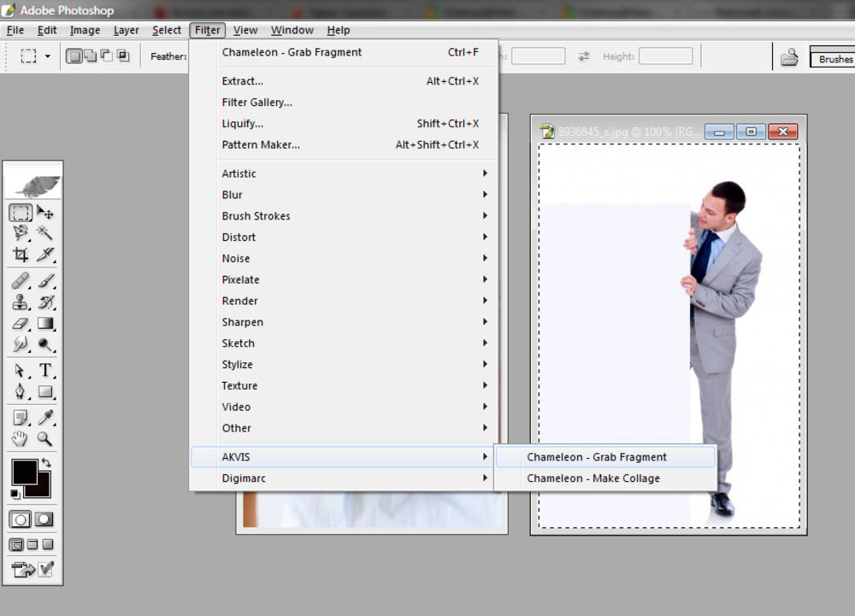This screenshot has width=855, height=616.
Task: Select the Pen tool
Action: [x=21, y=391]
